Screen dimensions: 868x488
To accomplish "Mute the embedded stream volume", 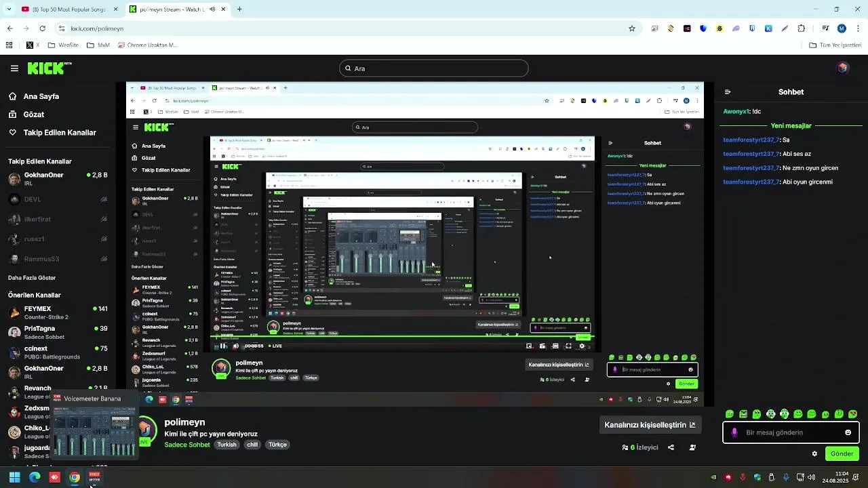I will tap(236, 346).
